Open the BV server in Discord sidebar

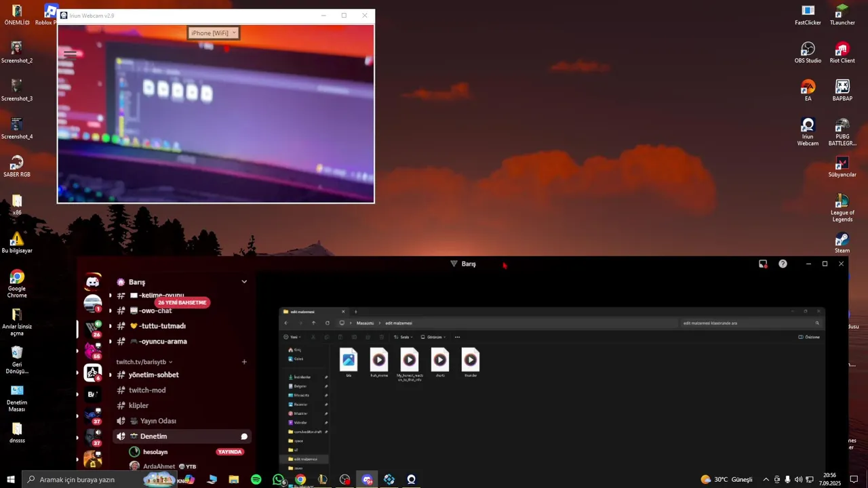pyautogui.click(x=93, y=394)
